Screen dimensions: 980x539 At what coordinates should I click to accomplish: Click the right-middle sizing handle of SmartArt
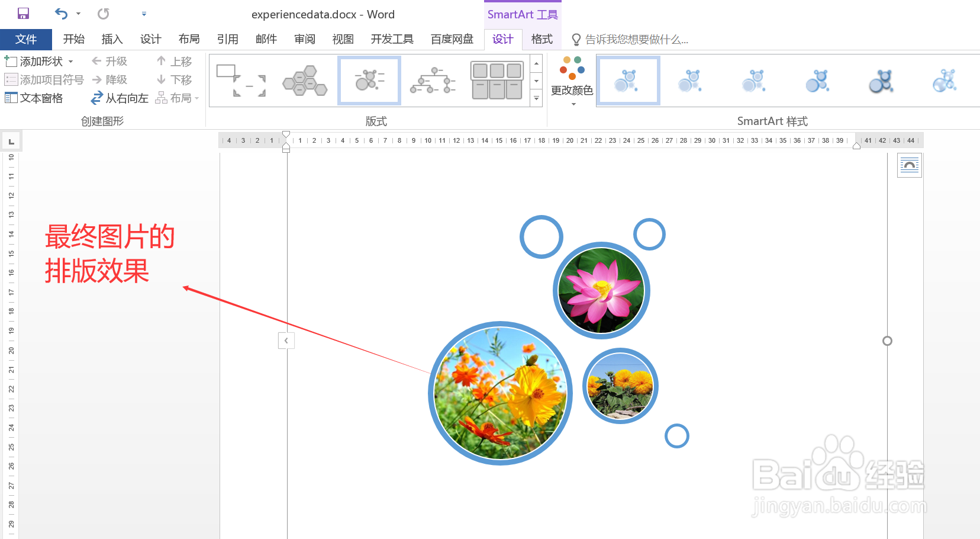pyautogui.click(x=887, y=341)
